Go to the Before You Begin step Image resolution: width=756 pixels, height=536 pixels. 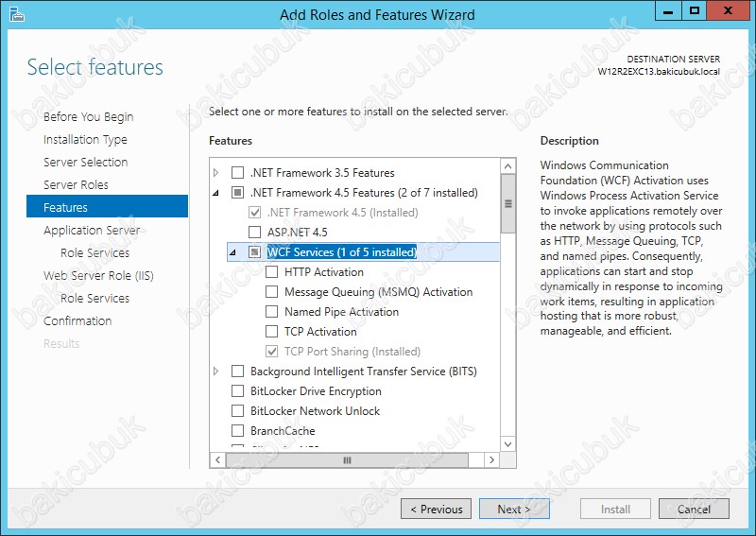(88, 117)
